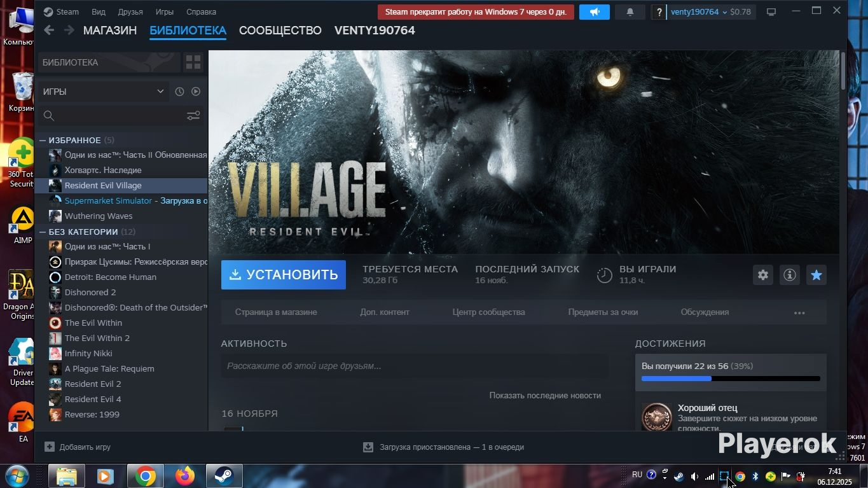This screenshot has width=868, height=488.
Task: Click the БИБЛИОТЕКА home button in sidebar
Action: 109,62
